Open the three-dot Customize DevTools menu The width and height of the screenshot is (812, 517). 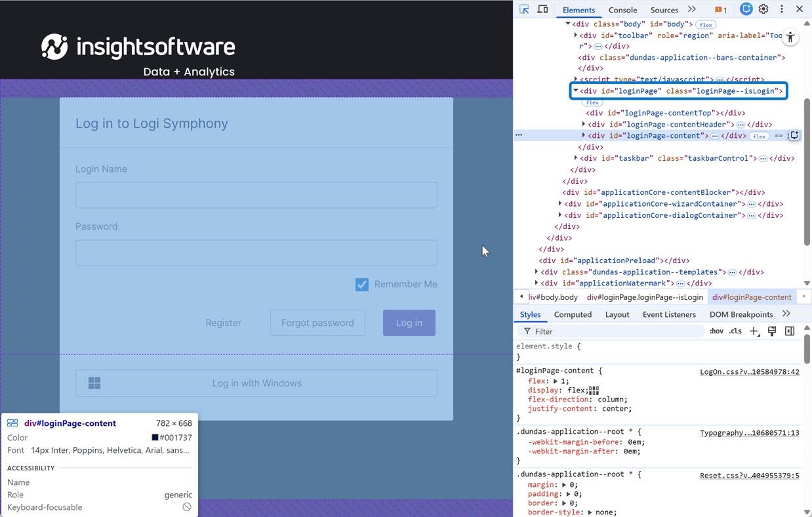click(x=781, y=9)
